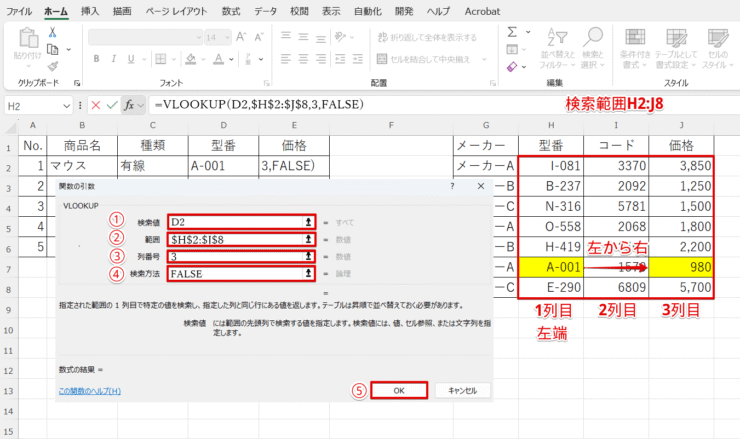
Task: Click the font color A icon
Action: pos(219,59)
